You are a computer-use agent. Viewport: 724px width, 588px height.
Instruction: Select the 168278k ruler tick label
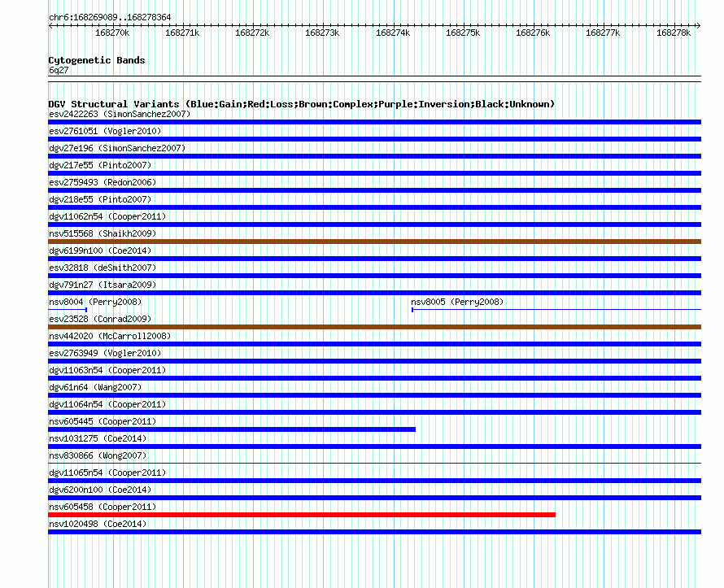674,33
